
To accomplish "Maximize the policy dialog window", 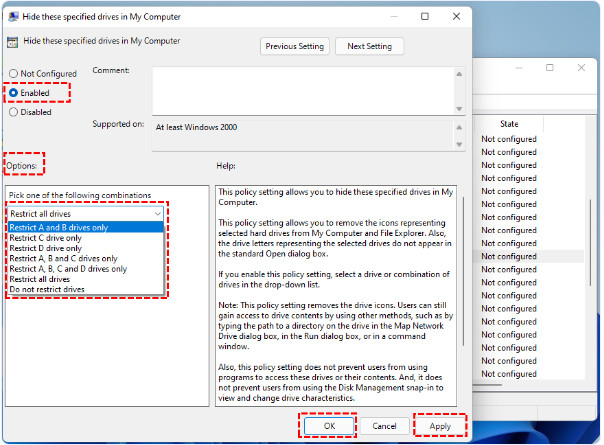I will click(424, 16).
